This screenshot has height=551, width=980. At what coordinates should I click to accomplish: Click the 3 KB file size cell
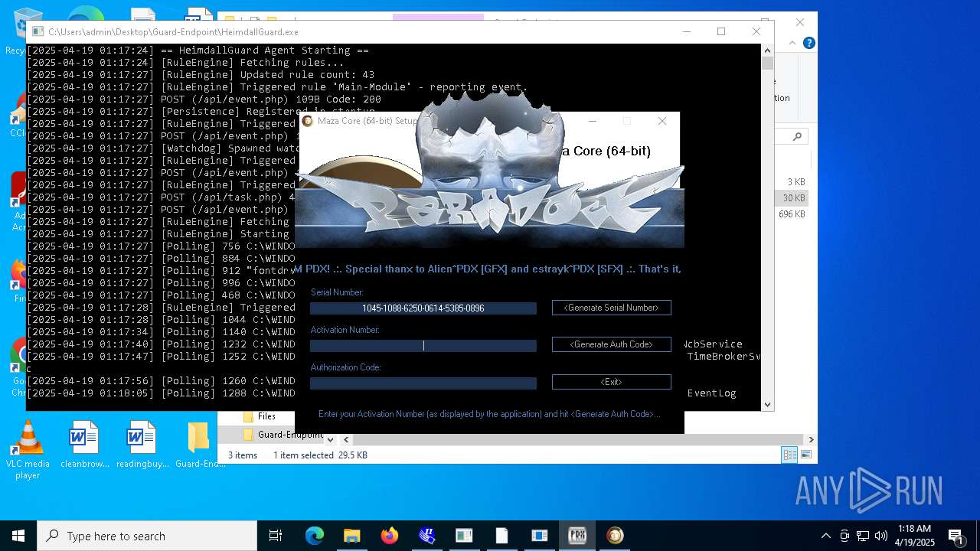click(796, 182)
